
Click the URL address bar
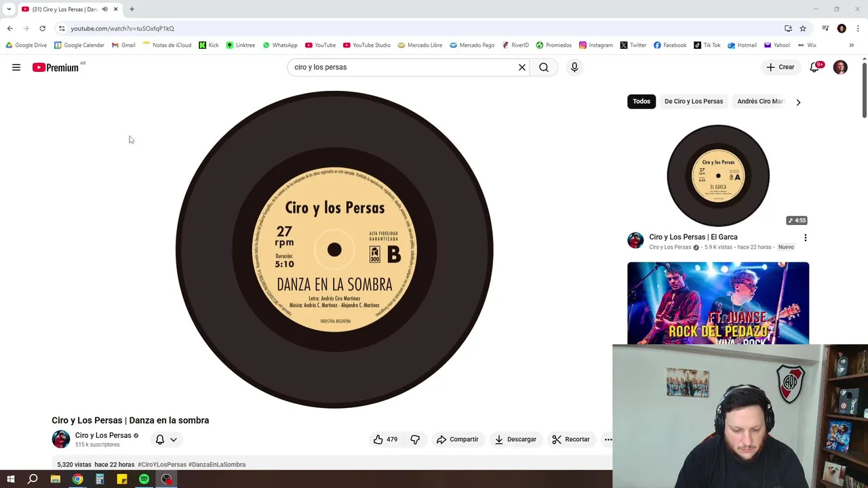pos(420,28)
